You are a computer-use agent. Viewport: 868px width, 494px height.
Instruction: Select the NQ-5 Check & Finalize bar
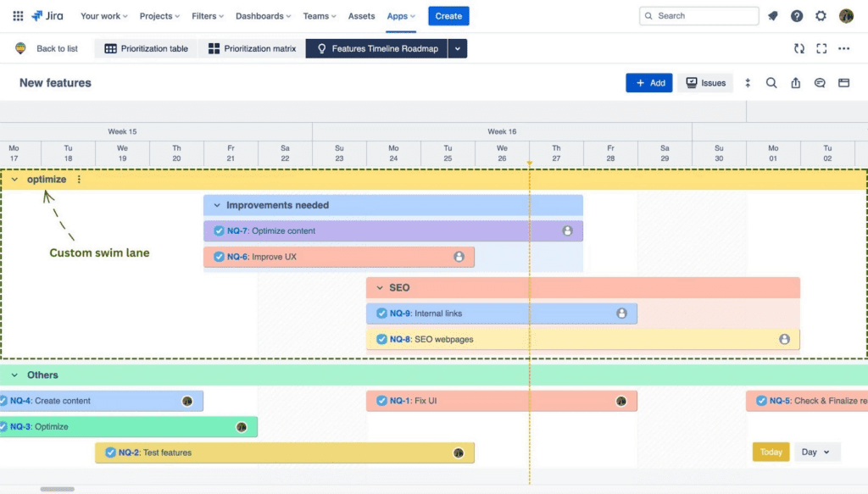pyautogui.click(x=807, y=401)
